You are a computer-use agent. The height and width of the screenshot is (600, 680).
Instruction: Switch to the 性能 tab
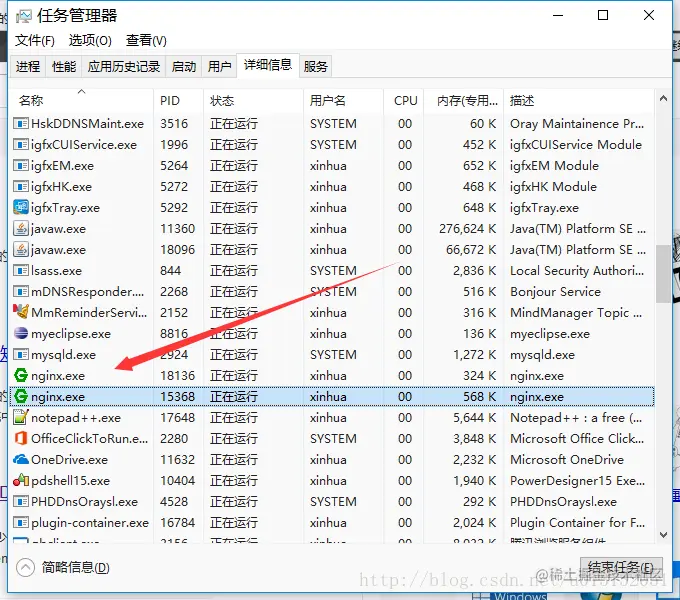click(64, 66)
